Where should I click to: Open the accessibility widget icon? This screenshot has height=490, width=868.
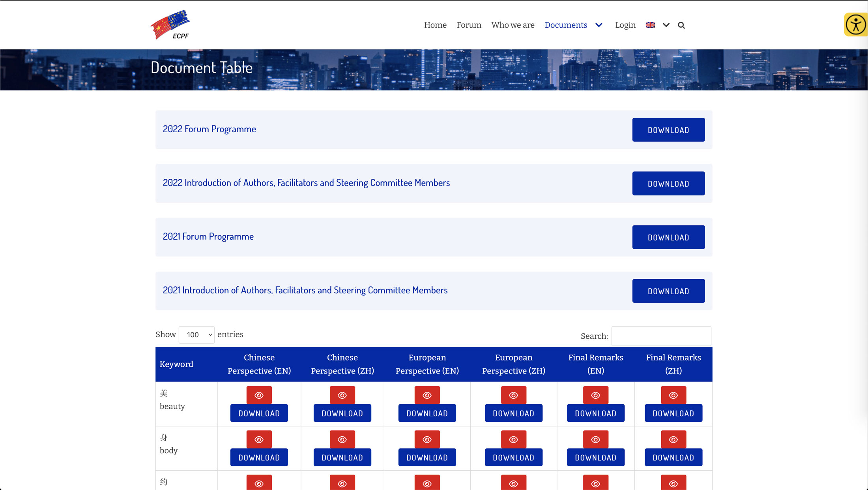(855, 24)
